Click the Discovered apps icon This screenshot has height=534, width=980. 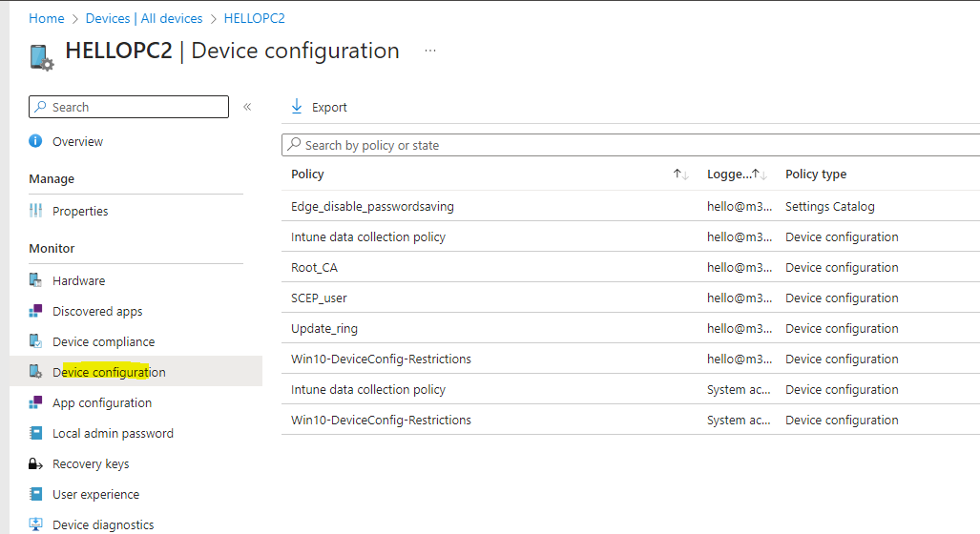pos(36,311)
